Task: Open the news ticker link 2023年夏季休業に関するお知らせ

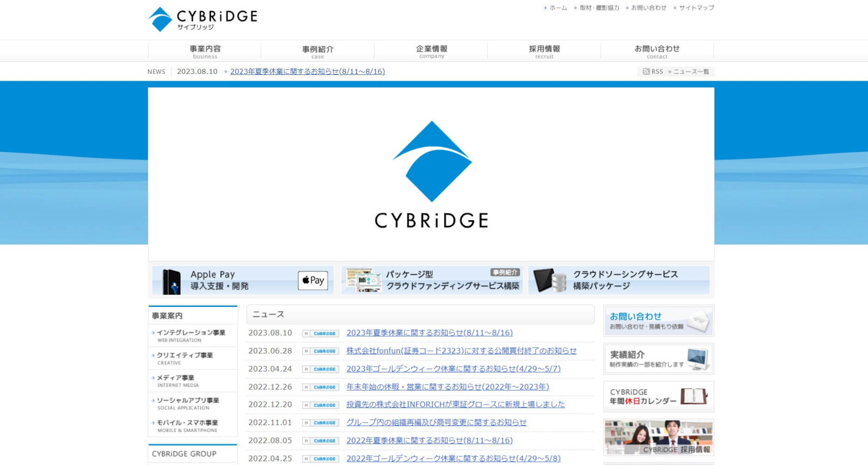Action: (x=308, y=72)
